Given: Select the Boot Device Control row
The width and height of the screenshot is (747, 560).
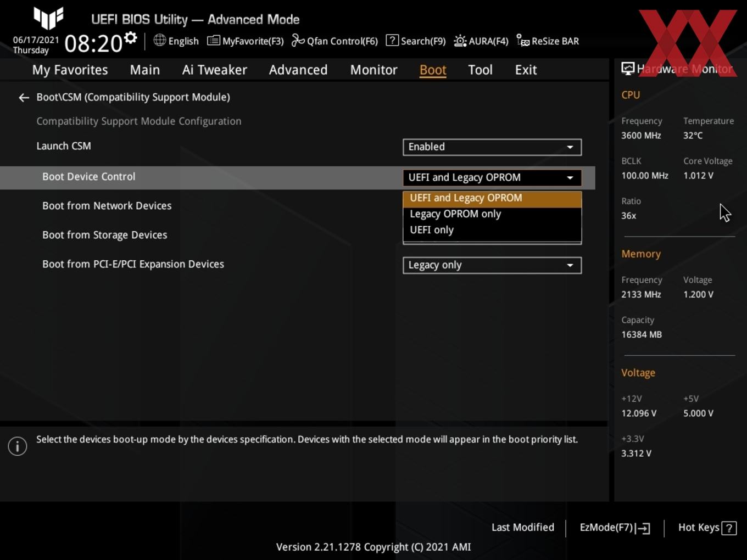Looking at the screenshot, I should tap(297, 177).
